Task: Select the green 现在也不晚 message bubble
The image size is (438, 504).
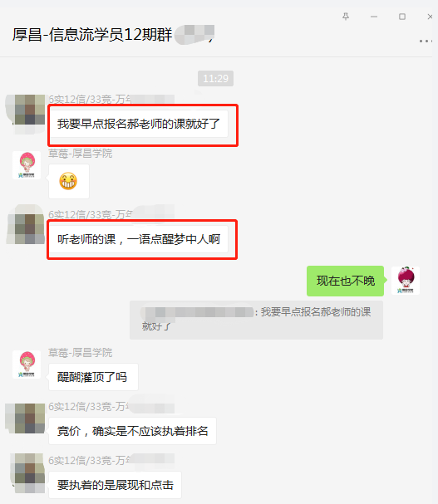Action: pyautogui.click(x=345, y=281)
